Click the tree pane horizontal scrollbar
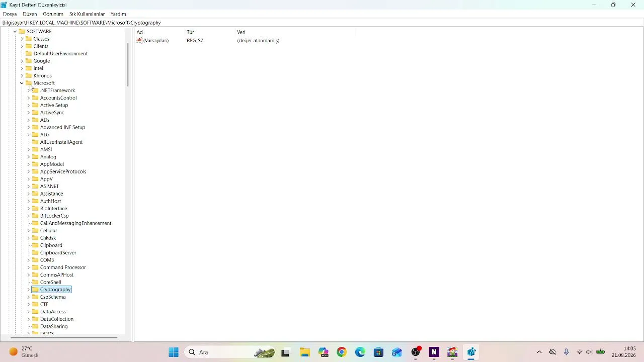The image size is (644, 362). [63, 338]
